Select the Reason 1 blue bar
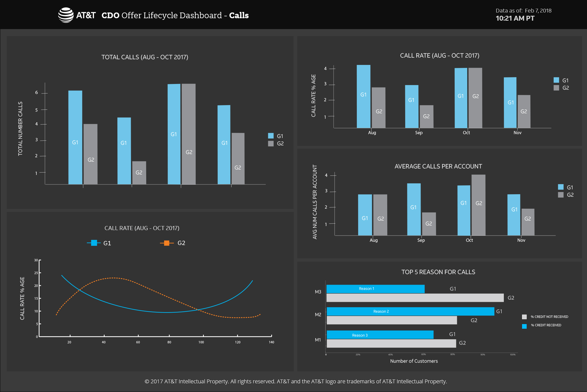Image resolution: width=587 pixels, height=392 pixels. [x=375, y=289]
